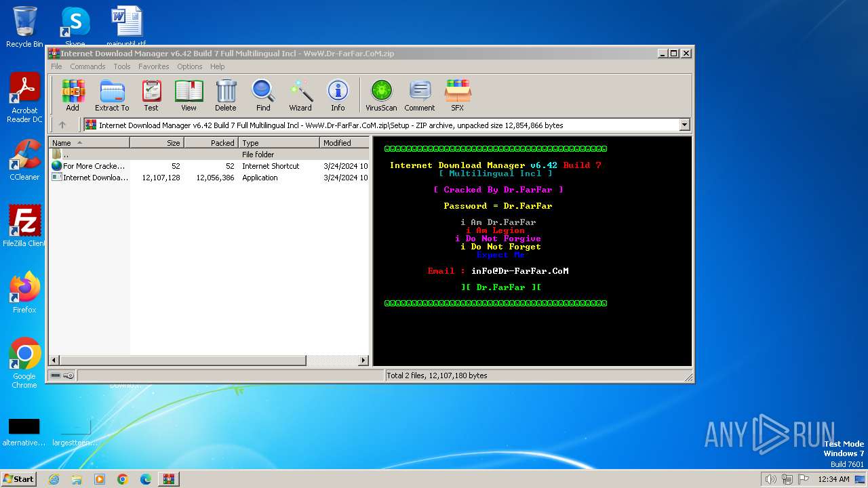Sort files by Size column

pyautogui.click(x=157, y=143)
